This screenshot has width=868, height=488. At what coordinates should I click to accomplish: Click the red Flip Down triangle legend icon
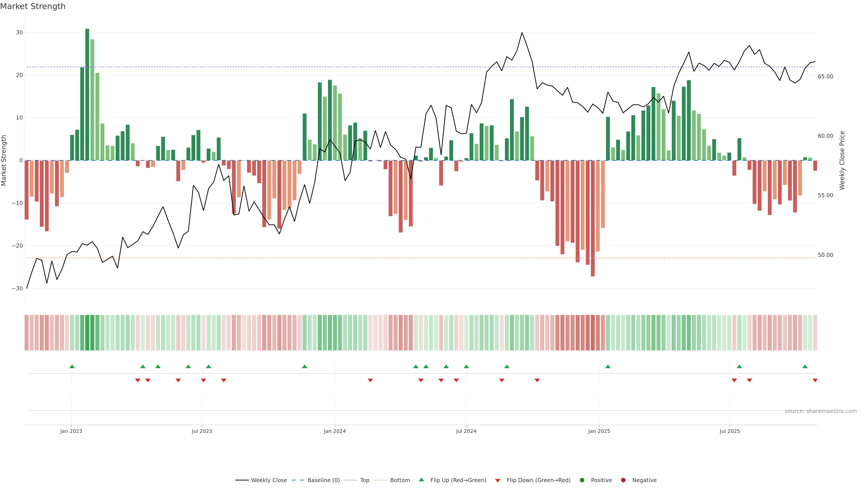click(498, 480)
